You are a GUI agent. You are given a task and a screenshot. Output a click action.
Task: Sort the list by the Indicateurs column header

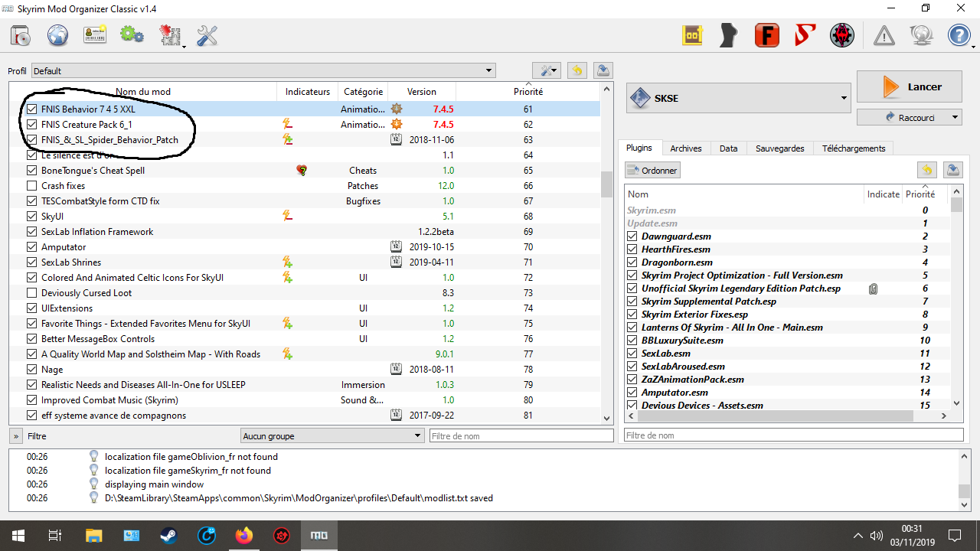click(307, 92)
